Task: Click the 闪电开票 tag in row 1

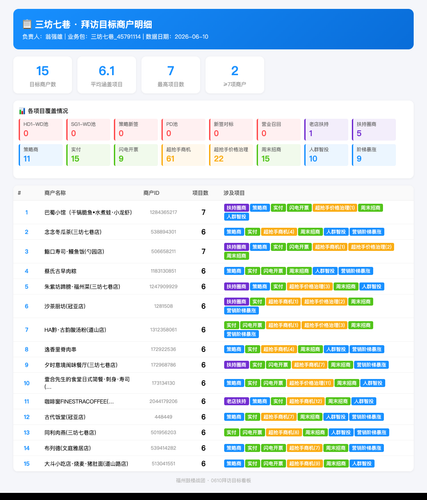Action: click(x=299, y=208)
